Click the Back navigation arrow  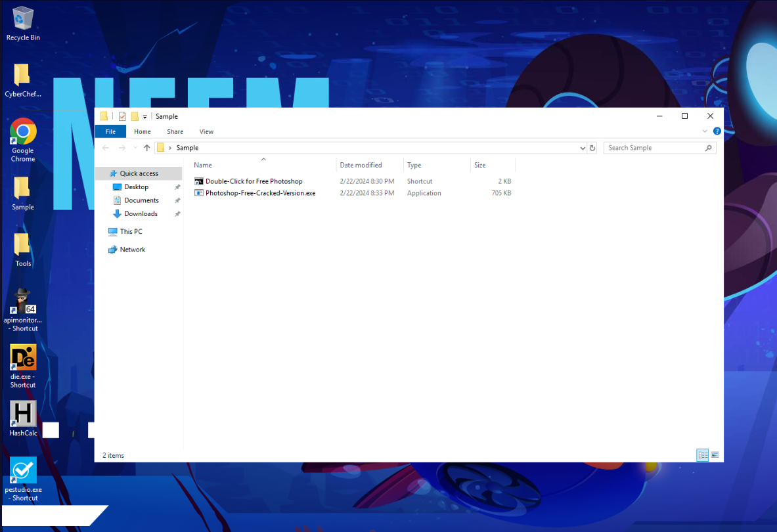pyautogui.click(x=106, y=148)
